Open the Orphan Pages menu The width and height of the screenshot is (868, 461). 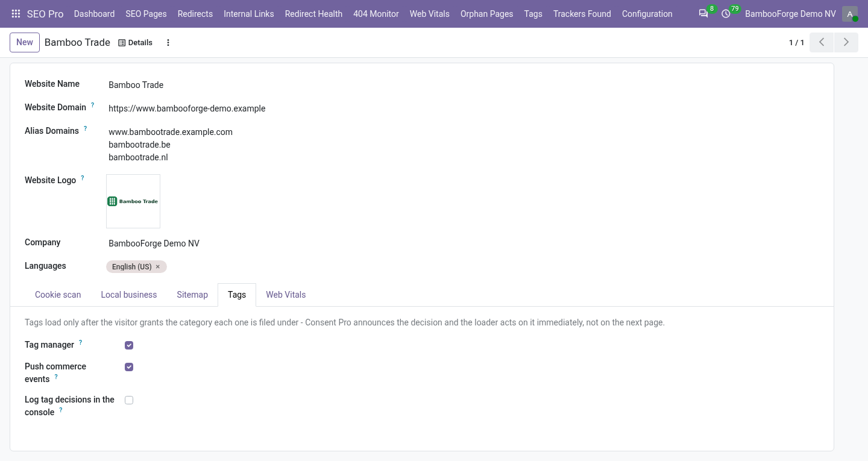click(x=486, y=14)
